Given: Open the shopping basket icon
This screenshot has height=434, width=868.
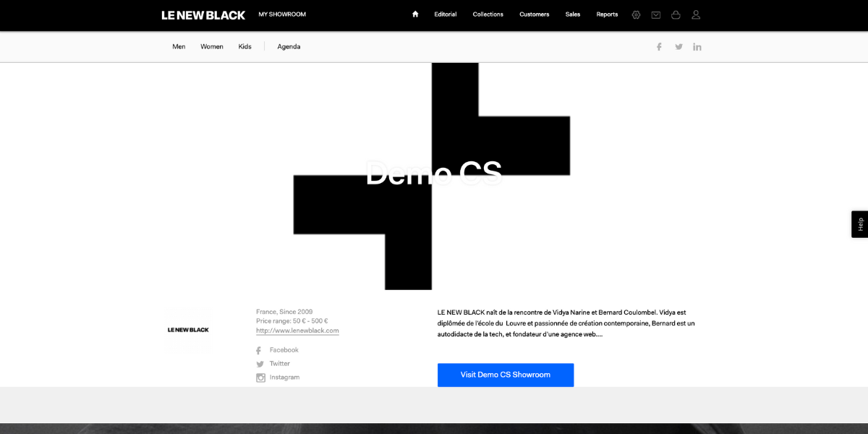Looking at the screenshot, I should (676, 14).
